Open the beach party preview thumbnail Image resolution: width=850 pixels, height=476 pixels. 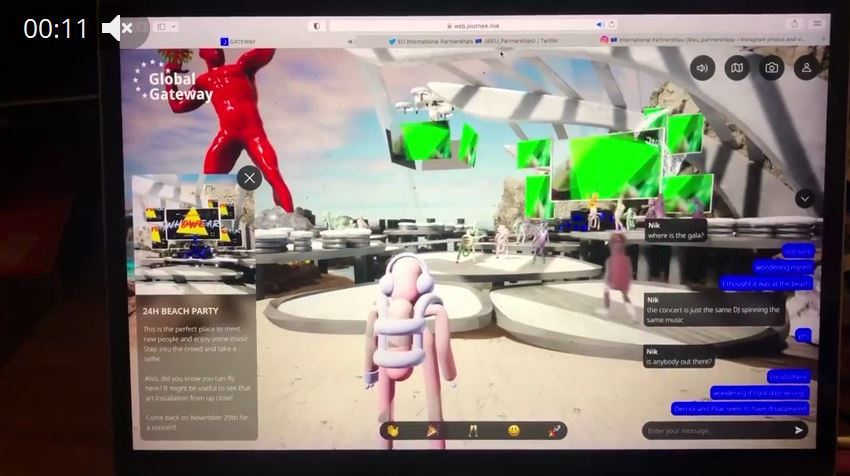coord(194,235)
